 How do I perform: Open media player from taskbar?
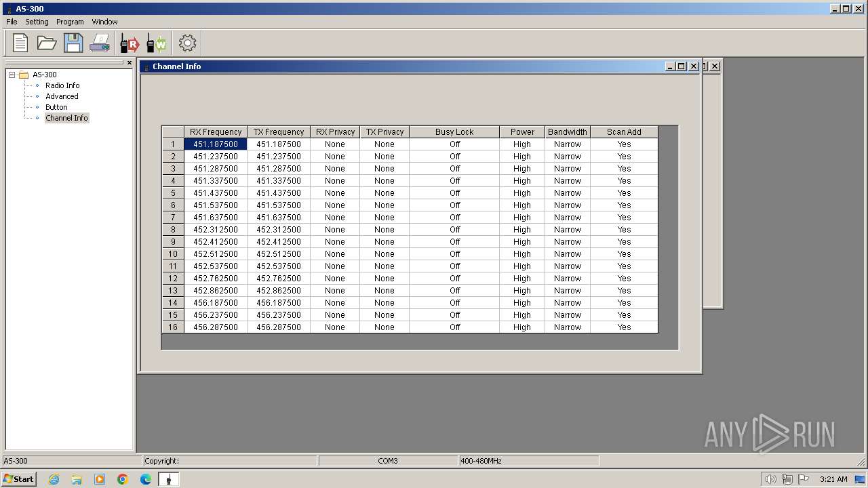[100, 479]
